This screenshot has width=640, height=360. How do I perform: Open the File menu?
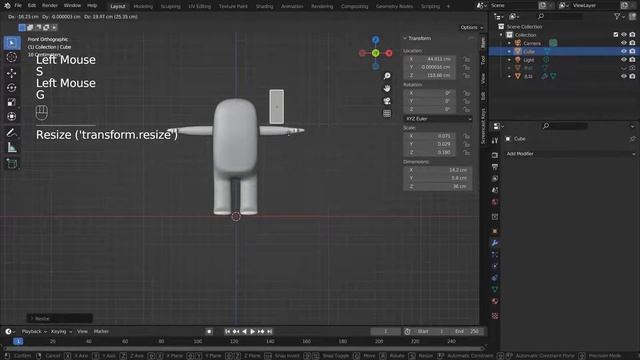pos(18,6)
